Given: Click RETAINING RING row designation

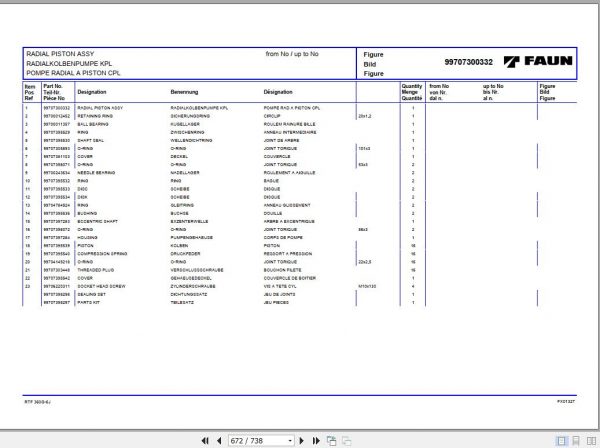Looking at the screenshot, I should (x=95, y=116).
